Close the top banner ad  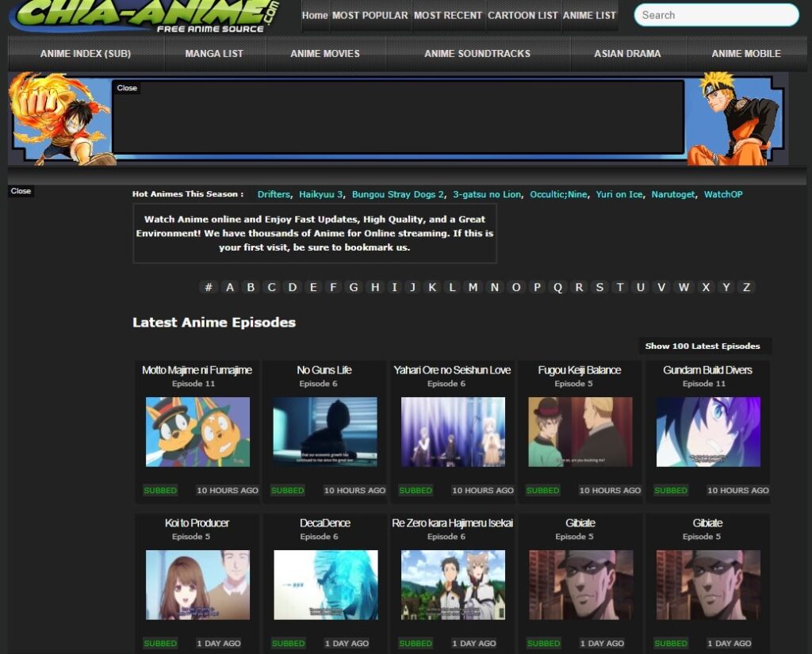[x=127, y=88]
